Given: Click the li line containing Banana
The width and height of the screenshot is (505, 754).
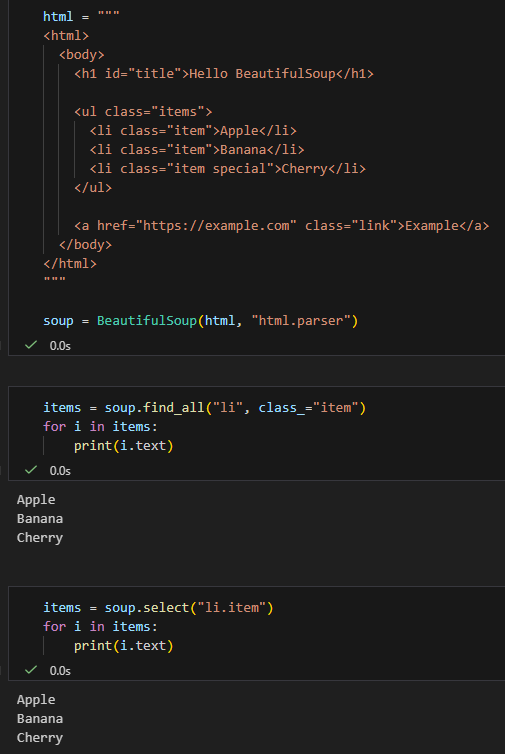Looking at the screenshot, I should [197, 150].
